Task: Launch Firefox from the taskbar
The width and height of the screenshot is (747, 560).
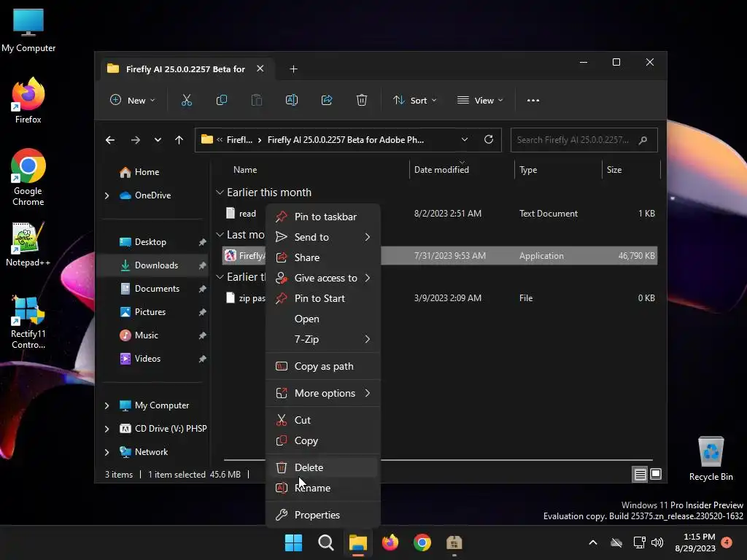Action: tap(390, 542)
